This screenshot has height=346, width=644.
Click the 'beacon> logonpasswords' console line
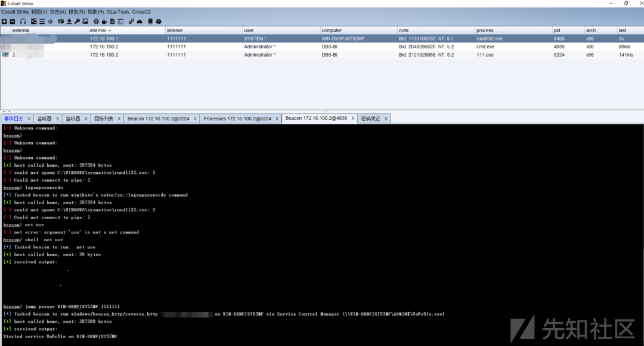click(x=33, y=188)
